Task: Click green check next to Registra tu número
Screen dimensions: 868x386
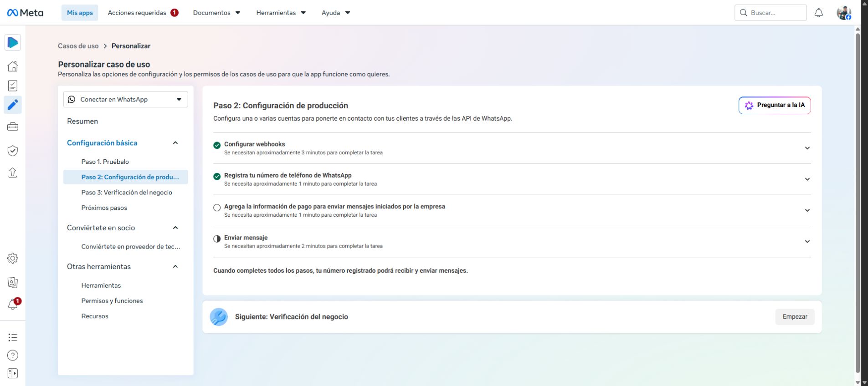Action: coord(217,177)
